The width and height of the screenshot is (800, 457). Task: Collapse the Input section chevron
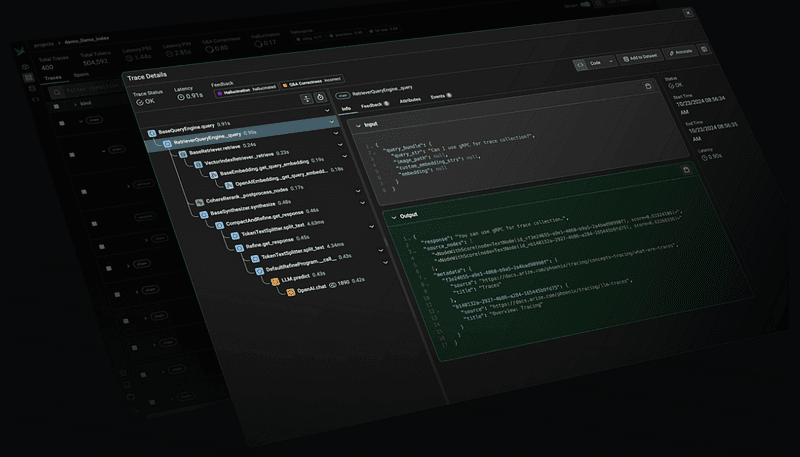[354, 124]
